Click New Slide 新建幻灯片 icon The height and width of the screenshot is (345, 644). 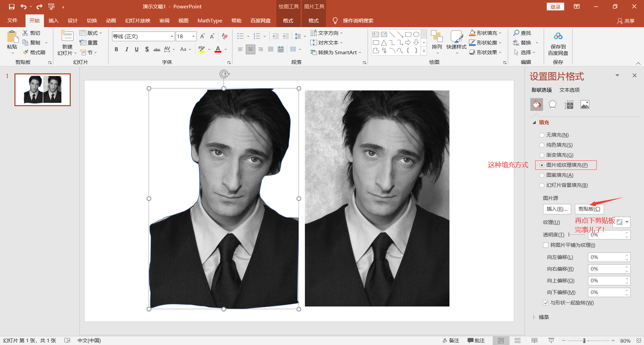click(67, 36)
